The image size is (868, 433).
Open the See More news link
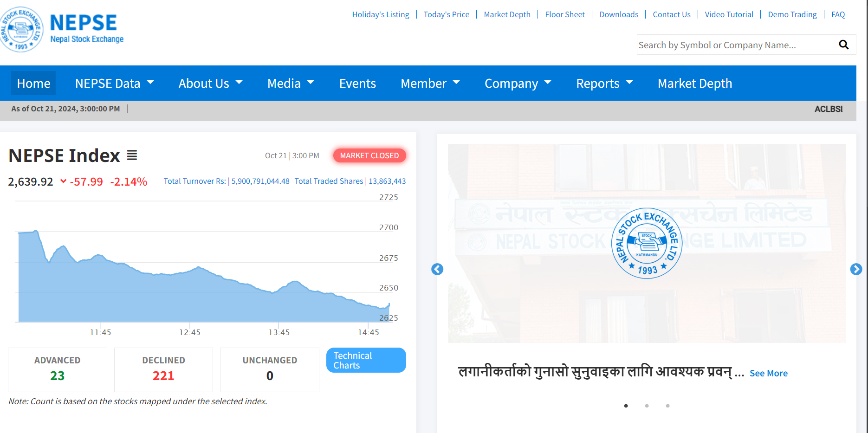pos(769,373)
